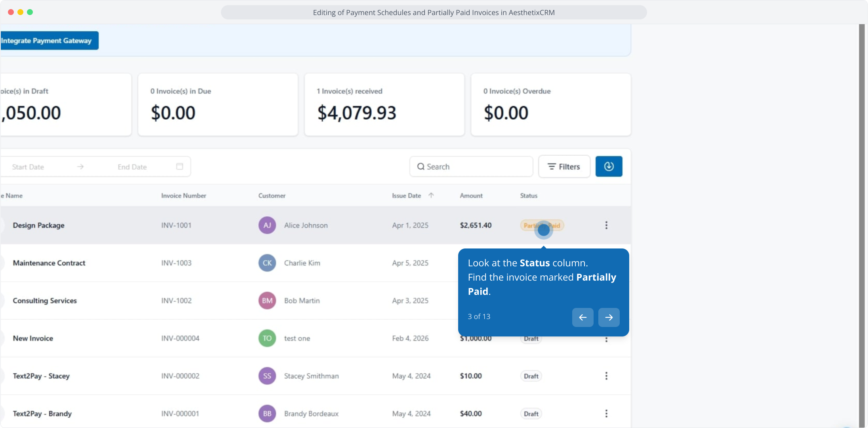Click Alice Johnson's AJ avatar
The height and width of the screenshot is (428, 868).
[267, 225]
